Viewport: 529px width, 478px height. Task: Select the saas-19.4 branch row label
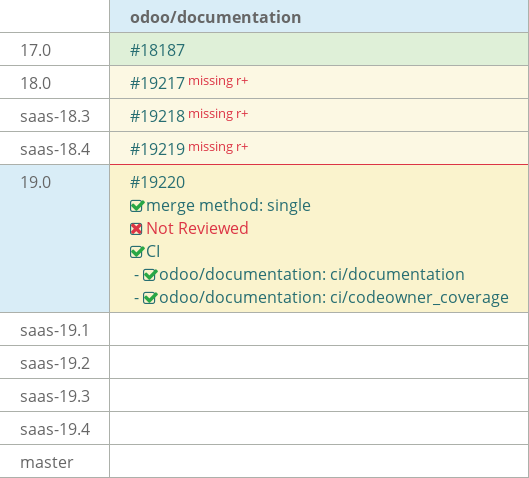(x=55, y=429)
